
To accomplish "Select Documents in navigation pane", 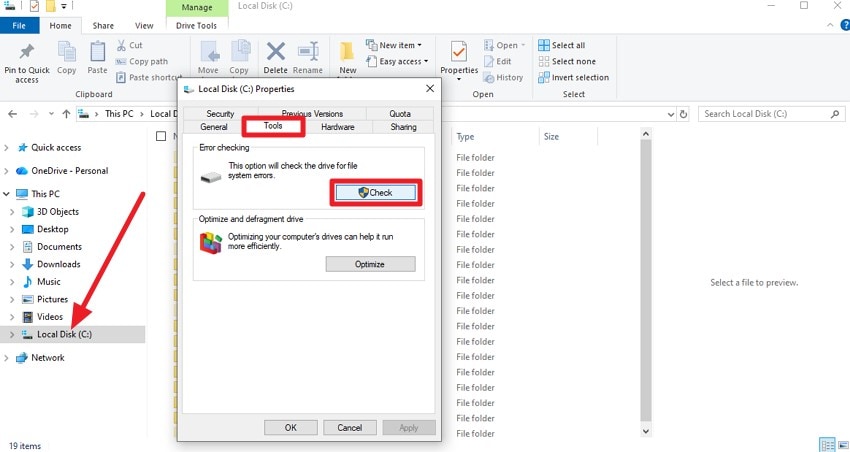I will [x=59, y=247].
